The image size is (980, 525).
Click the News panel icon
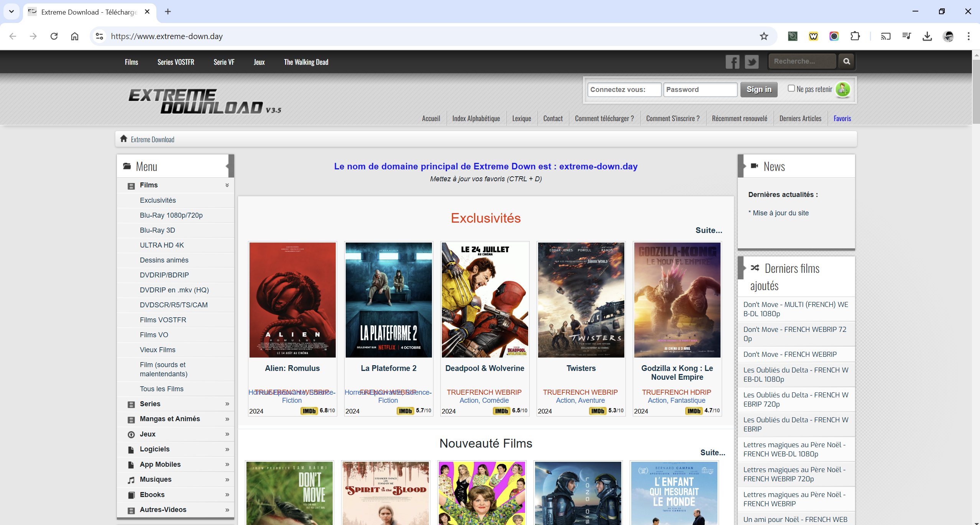[754, 166]
